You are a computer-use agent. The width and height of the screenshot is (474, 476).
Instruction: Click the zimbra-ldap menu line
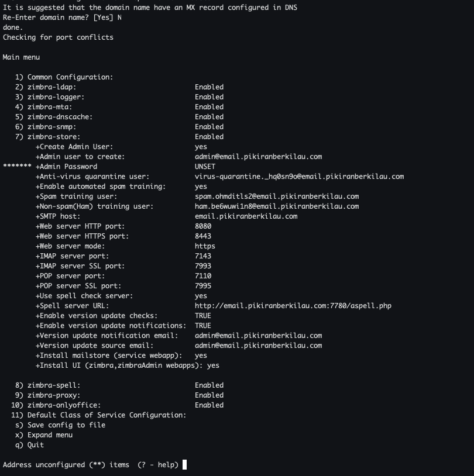tap(51, 87)
